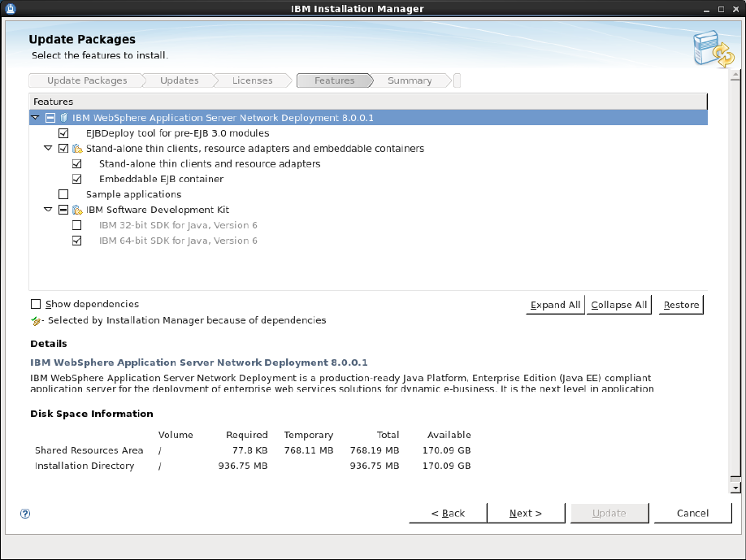The image size is (746, 560).
Task: Check Sample applications
Action: pos(63,194)
